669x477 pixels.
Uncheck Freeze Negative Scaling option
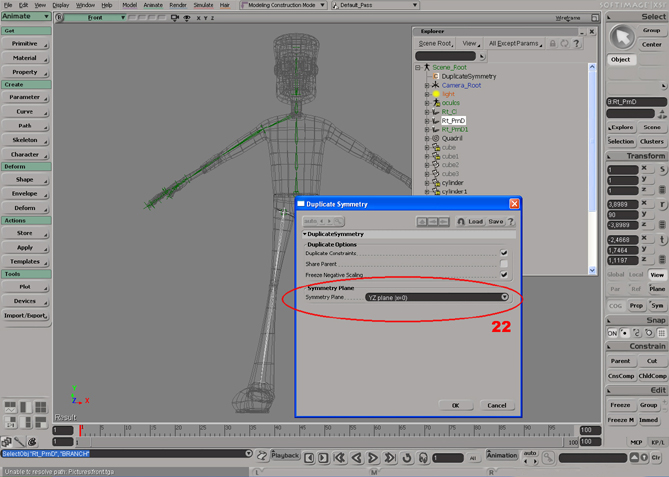point(504,275)
